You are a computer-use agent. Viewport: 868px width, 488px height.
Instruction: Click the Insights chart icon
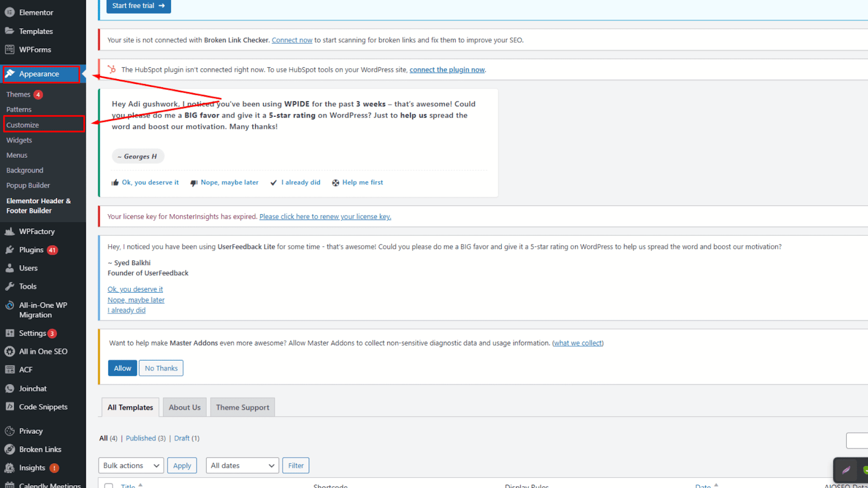10,467
